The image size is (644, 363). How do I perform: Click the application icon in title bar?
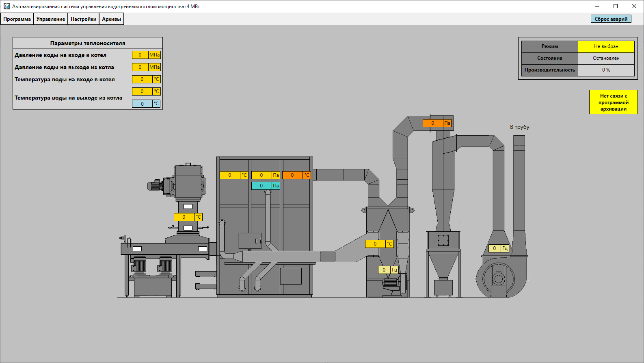pos(6,6)
